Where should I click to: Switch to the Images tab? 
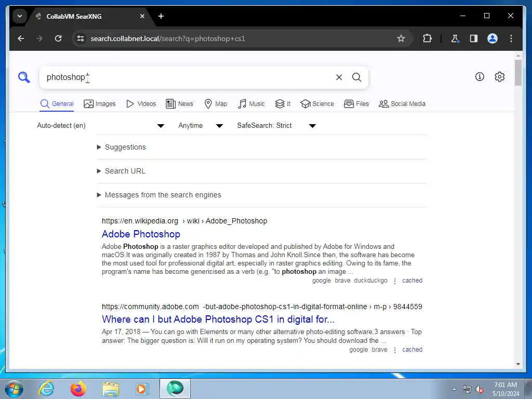click(100, 104)
